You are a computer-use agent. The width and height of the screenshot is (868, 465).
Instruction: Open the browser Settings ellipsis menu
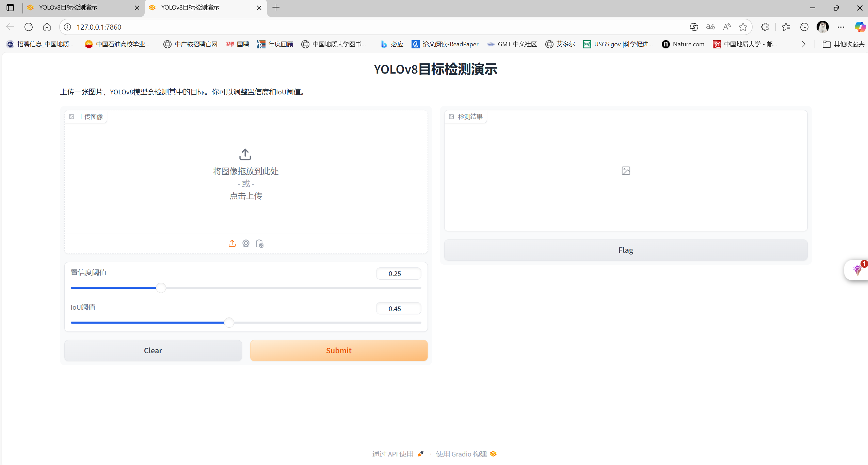click(841, 27)
